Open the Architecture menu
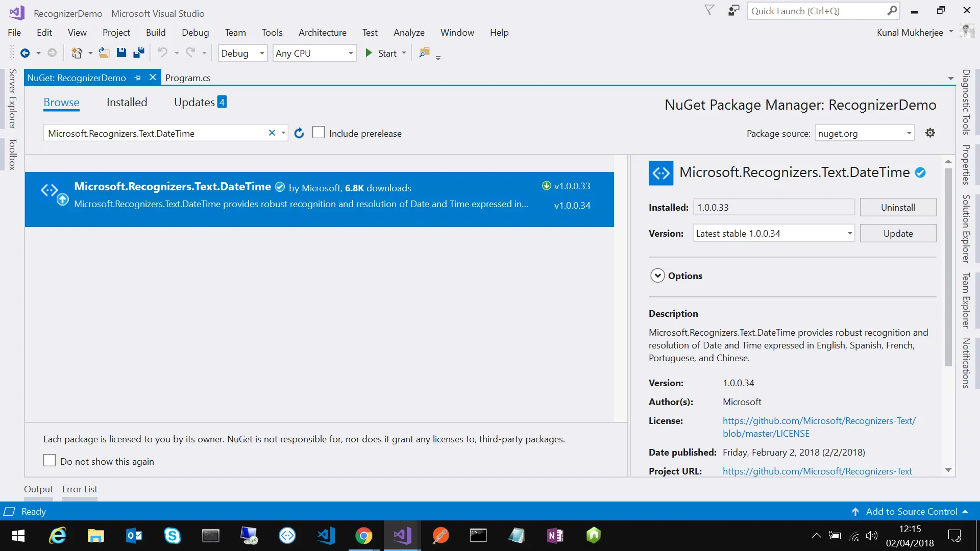Viewport: 980px width, 551px height. 322,33
